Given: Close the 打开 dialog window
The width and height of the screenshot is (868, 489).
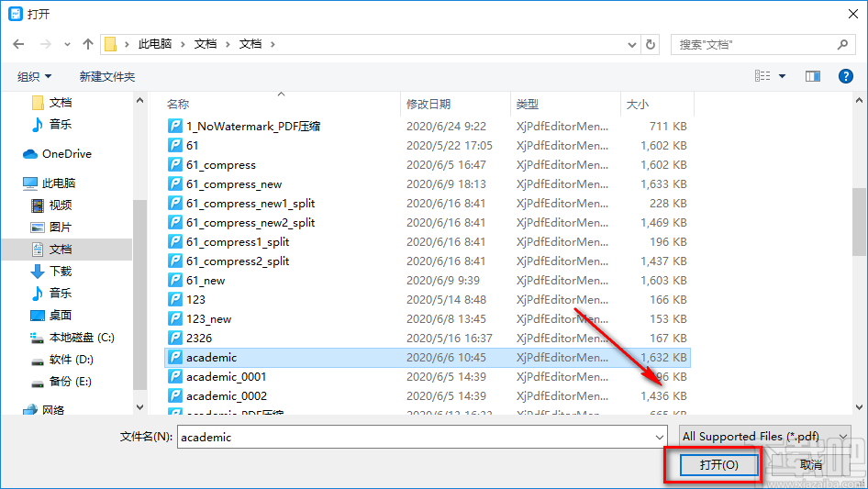Looking at the screenshot, I should pos(853,14).
